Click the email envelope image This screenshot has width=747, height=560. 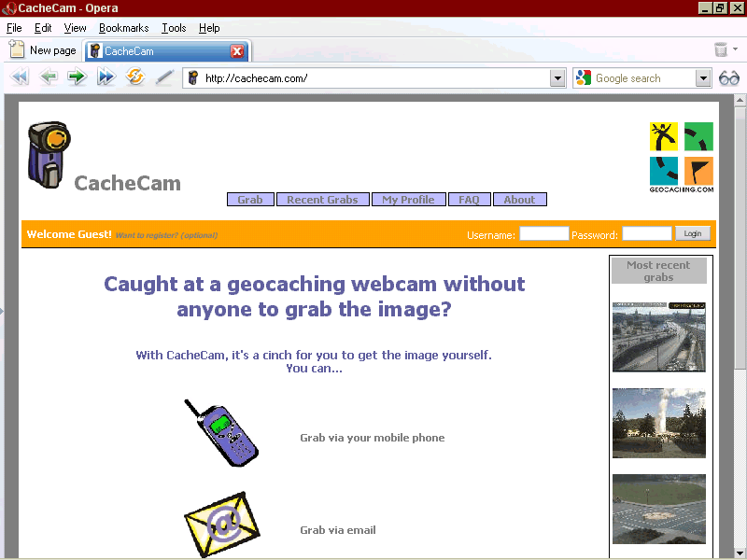tap(221, 525)
